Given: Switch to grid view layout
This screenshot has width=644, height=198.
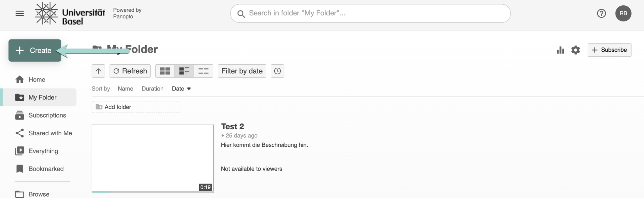Looking at the screenshot, I should [x=165, y=71].
